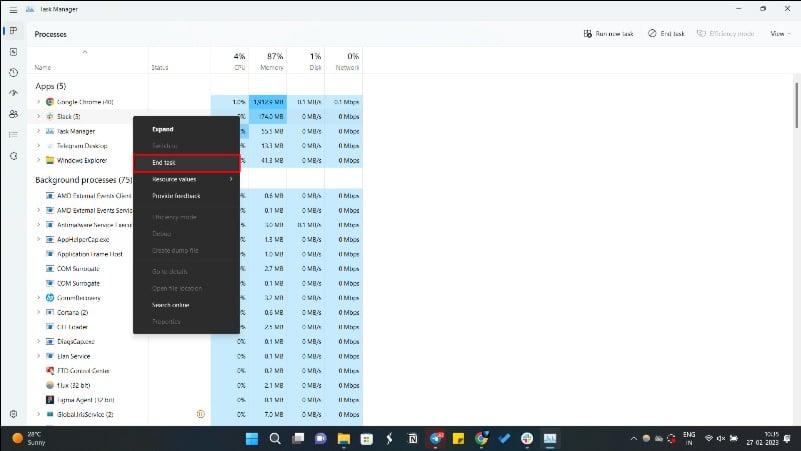The height and width of the screenshot is (451, 801).
Task: Open the hamburger navigation menu
Action: pyautogui.click(x=13, y=10)
